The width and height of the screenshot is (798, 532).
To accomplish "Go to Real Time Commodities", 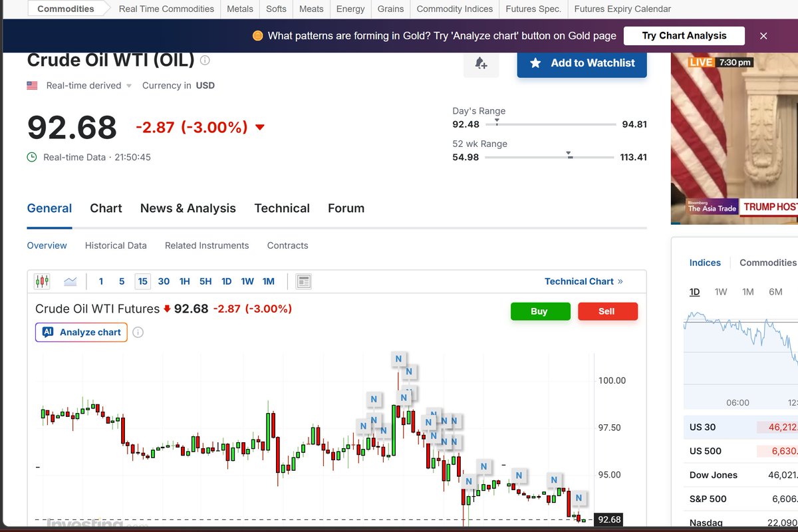I will click(166, 9).
